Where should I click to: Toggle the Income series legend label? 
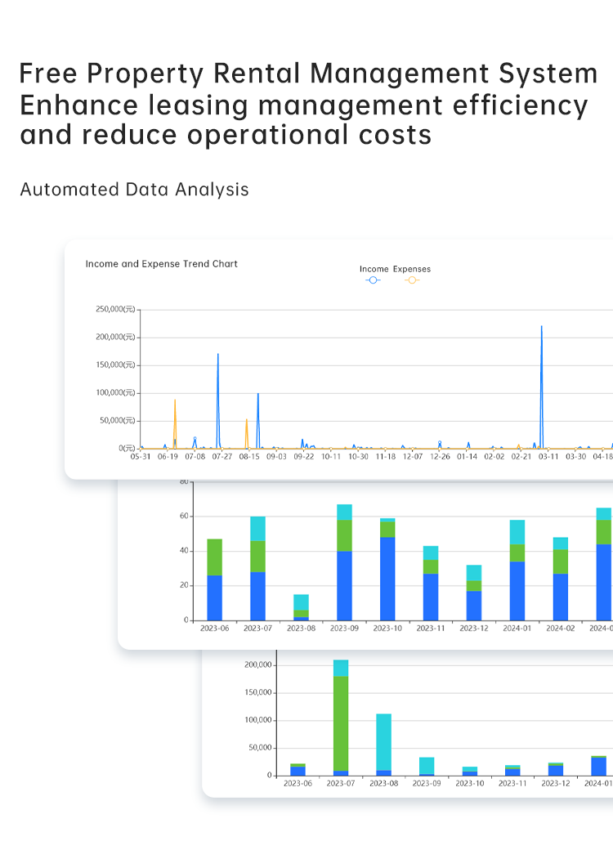tap(374, 269)
